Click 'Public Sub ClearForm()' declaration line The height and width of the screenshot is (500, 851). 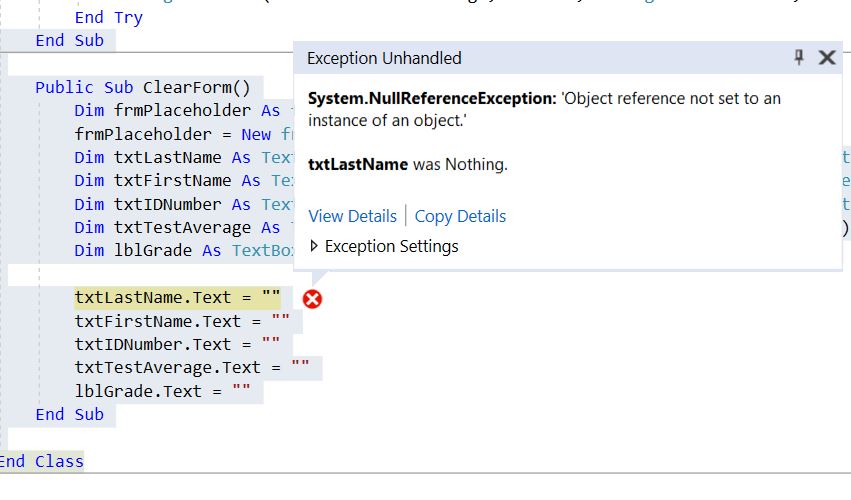pyautogui.click(x=143, y=87)
